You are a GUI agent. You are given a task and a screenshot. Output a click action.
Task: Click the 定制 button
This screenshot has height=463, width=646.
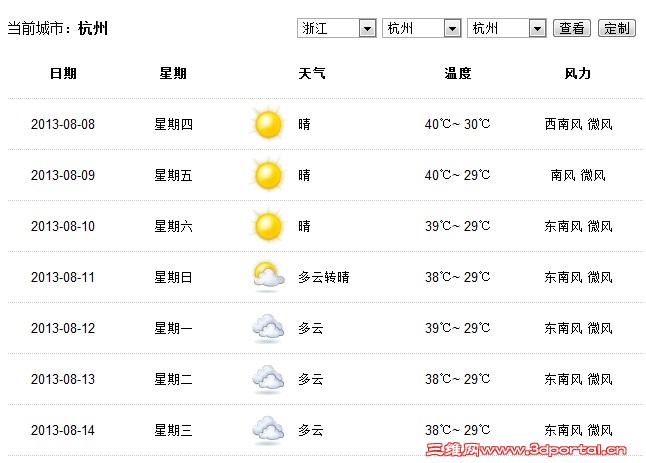(617, 28)
